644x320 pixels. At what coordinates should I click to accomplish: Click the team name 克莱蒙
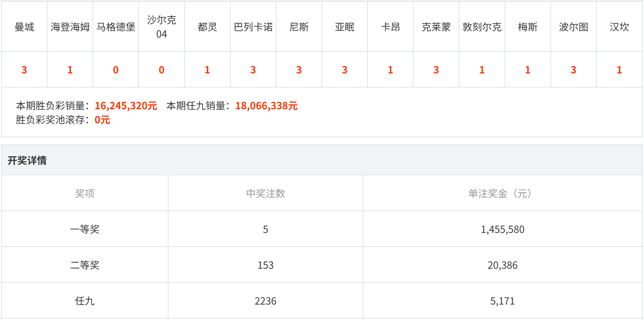436,27
